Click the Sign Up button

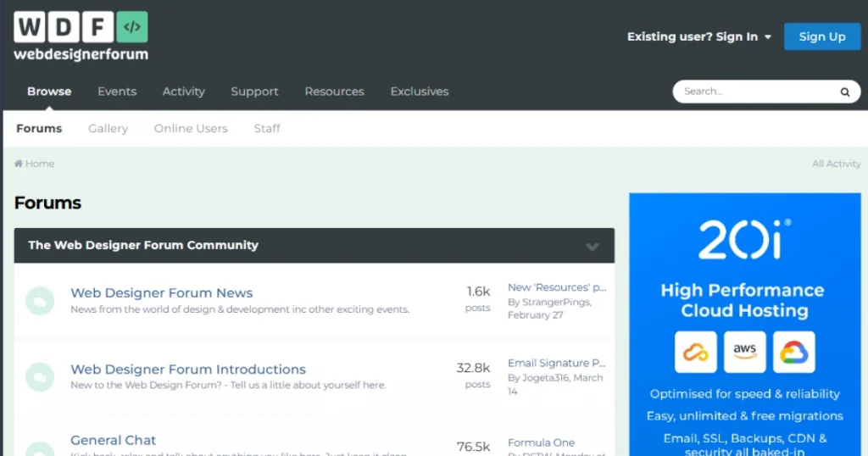tap(822, 36)
